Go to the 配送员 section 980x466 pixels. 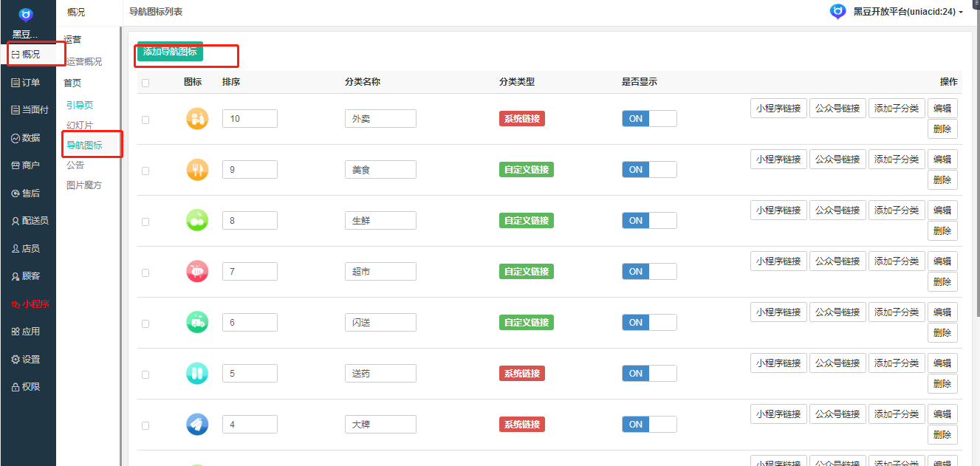point(30,221)
